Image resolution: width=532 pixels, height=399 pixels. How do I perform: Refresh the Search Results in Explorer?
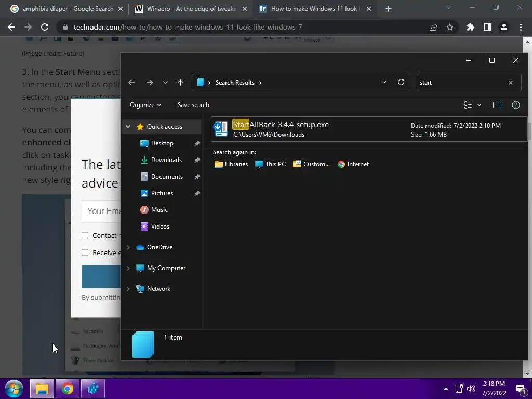point(401,83)
